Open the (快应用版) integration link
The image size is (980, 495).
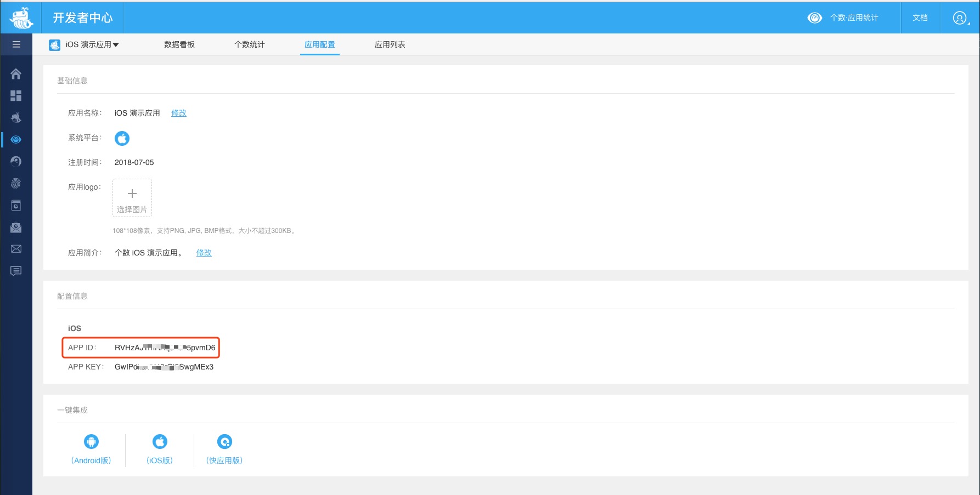tap(224, 460)
